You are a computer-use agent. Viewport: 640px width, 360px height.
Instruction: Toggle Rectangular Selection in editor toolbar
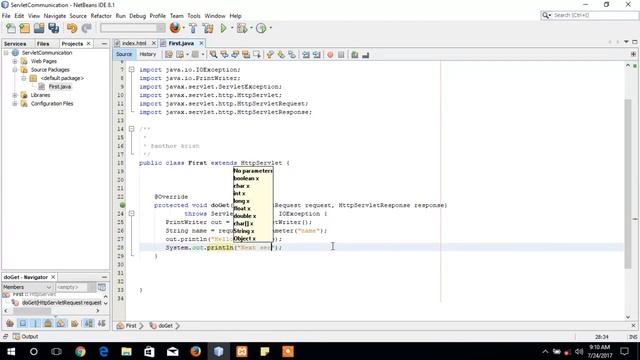click(x=257, y=55)
